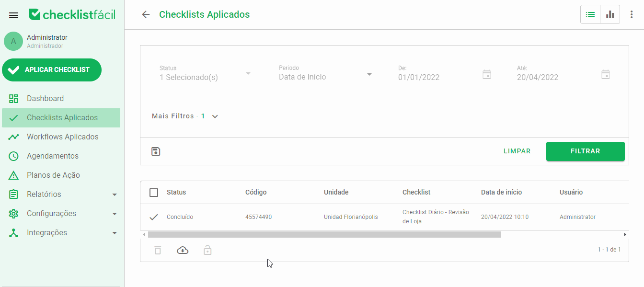Go back using the arrow next to title
Viewport: 644px width, 287px height.
point(146,14)
